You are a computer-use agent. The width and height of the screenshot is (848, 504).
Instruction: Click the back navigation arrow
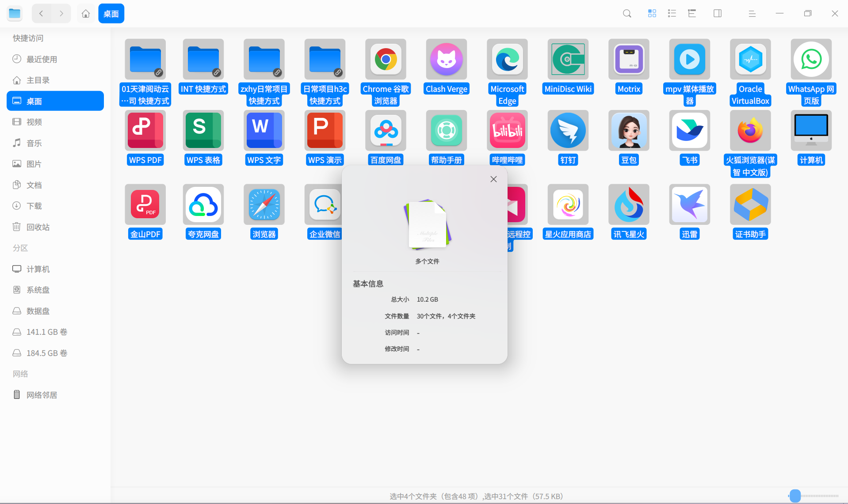pos(42,14)
